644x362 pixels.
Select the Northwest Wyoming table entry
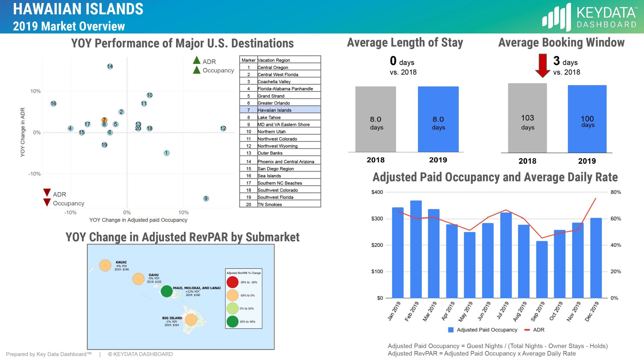click(277, 146)
